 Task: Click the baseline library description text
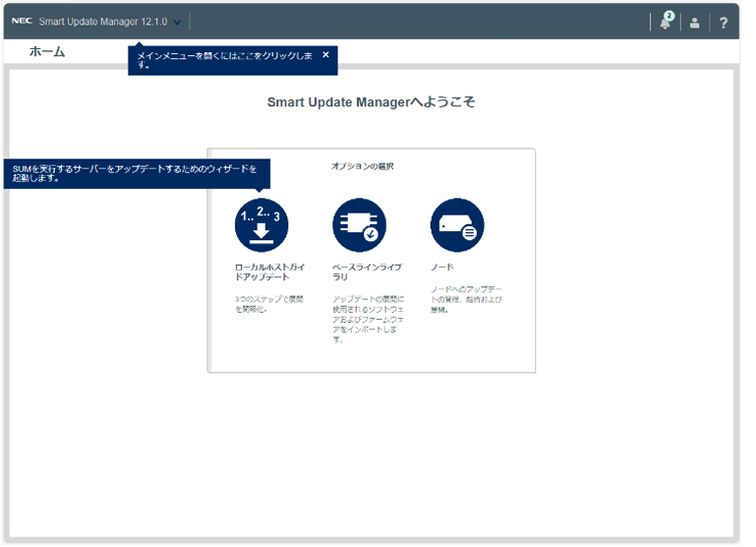tap(368, 318)
